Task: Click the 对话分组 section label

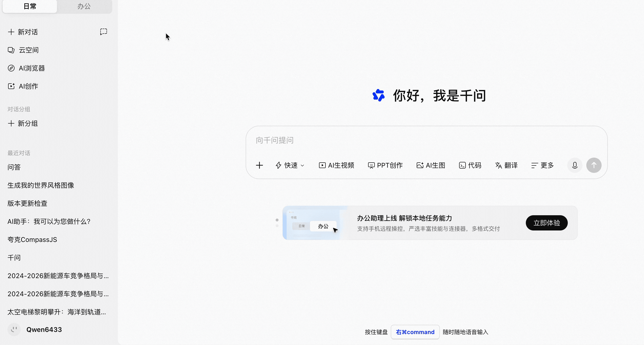Action: tap(19, 109)
